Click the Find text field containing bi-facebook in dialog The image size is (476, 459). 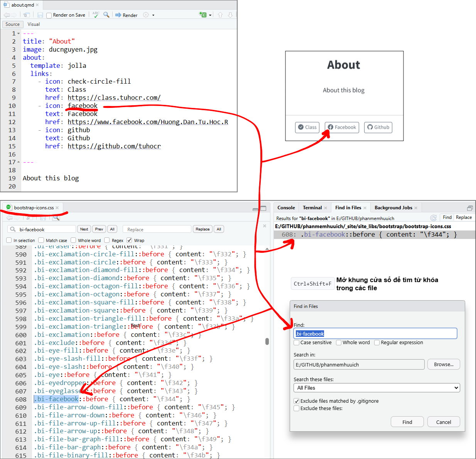pyautogui.click(x=375, y=334)
